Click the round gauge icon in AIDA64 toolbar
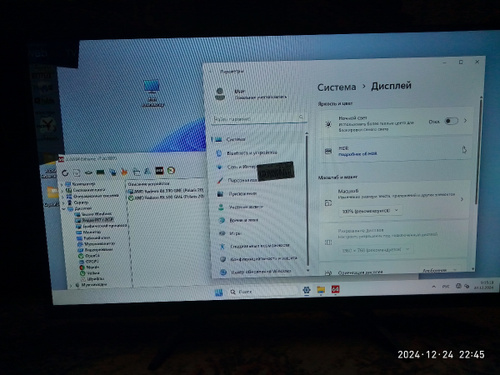Image resolution: width=500 pixels, height=375 pixels. click(171, 170)
